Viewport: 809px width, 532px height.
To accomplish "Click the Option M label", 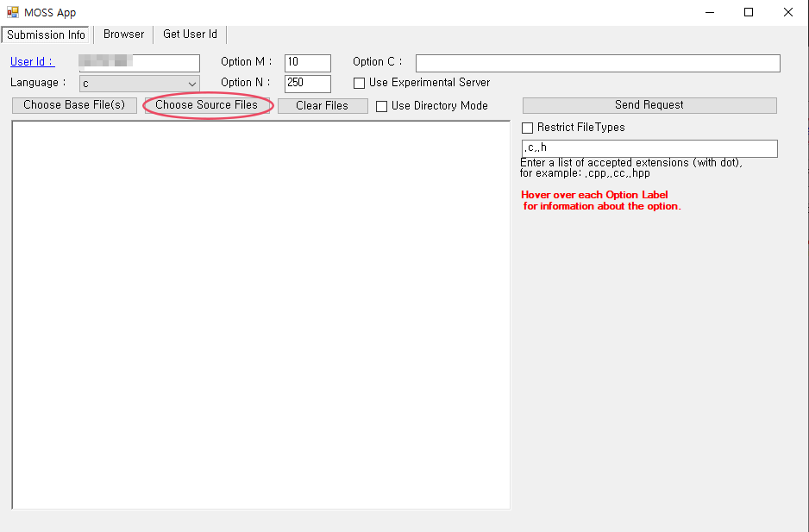I will (246, 61).
